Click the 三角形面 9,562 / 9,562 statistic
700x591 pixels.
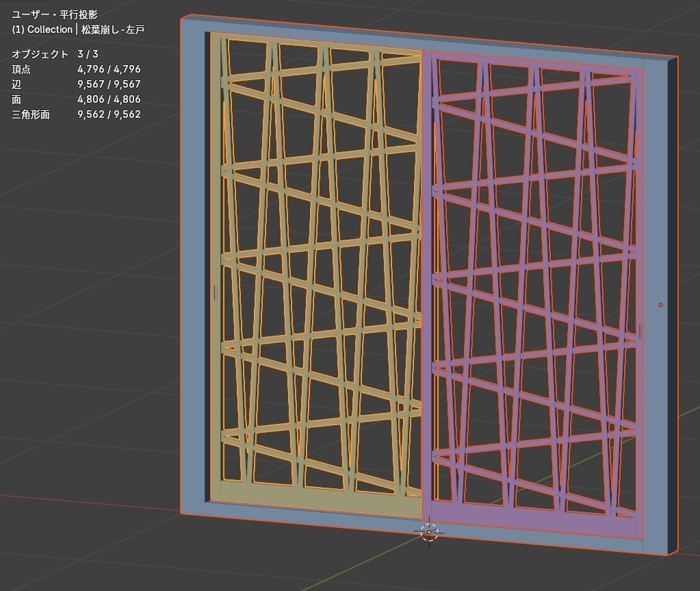point(76,114)
